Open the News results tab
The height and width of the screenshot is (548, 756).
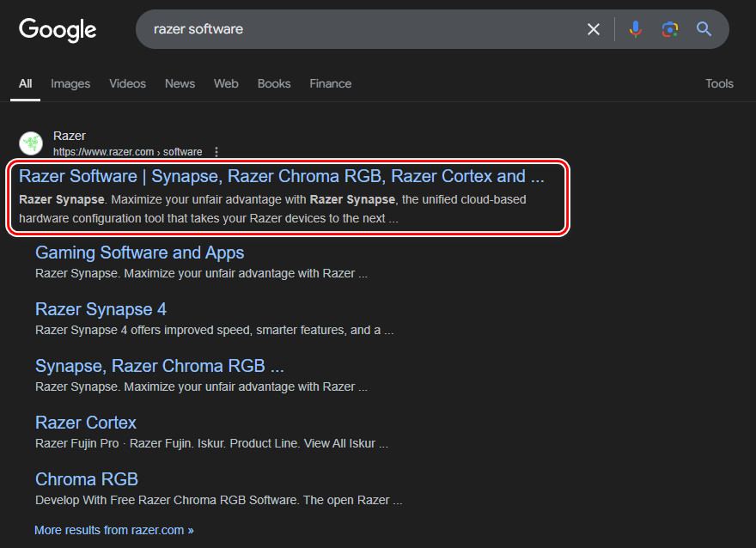[x=180, y=83]
